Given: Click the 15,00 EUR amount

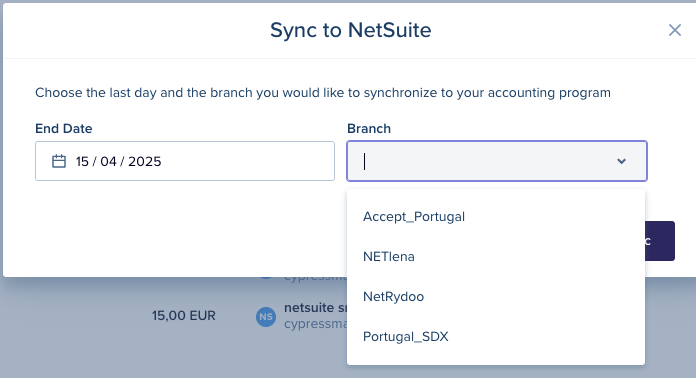Looking at the screenshot, I should click(x=184, y=316).
